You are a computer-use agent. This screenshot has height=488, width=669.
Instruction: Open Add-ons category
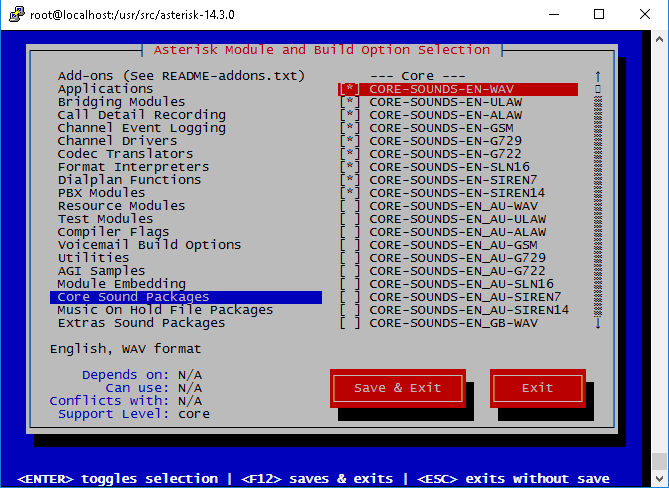click(x=181, y=76)
